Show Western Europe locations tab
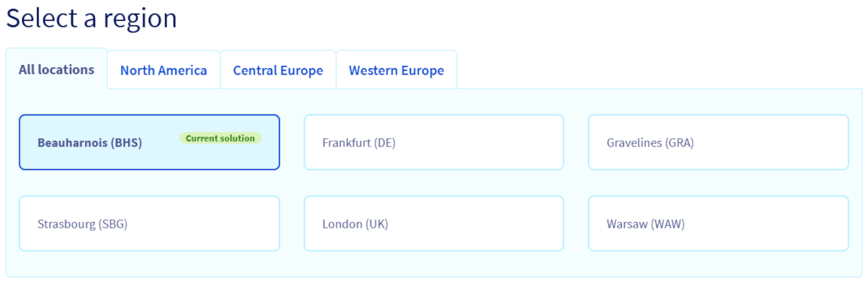 (396, 70)
